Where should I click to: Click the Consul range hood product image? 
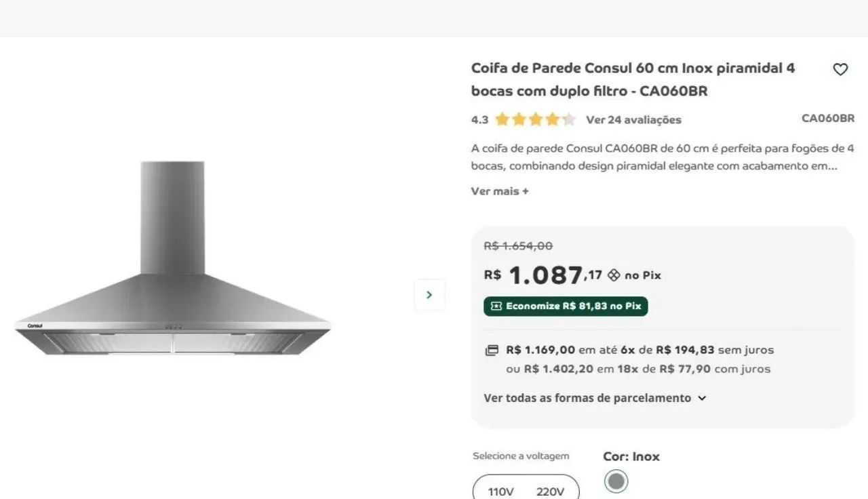[x=173, y=258]
